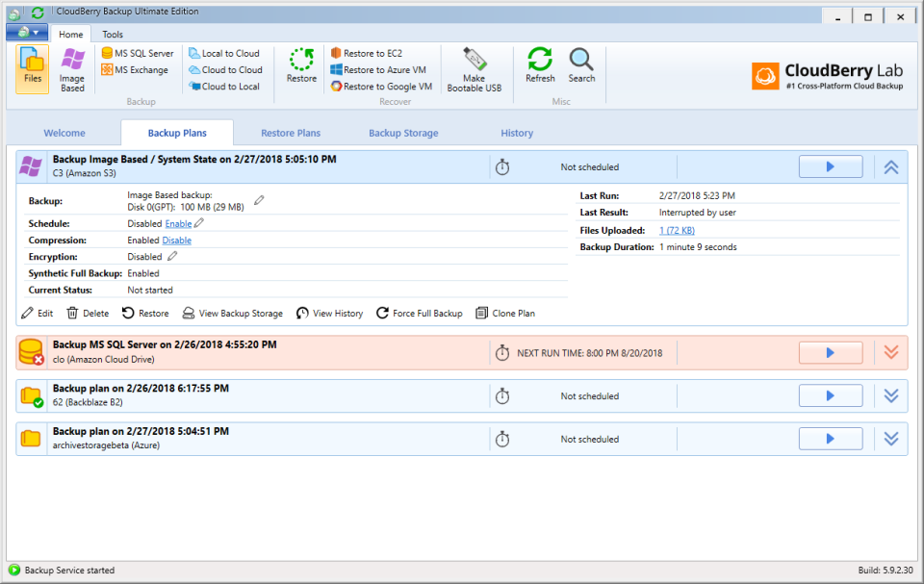This screenshot has height=584, width=924.
Task: Collapse the Image Based backup plan details
Action: click(x=891, y=167)
